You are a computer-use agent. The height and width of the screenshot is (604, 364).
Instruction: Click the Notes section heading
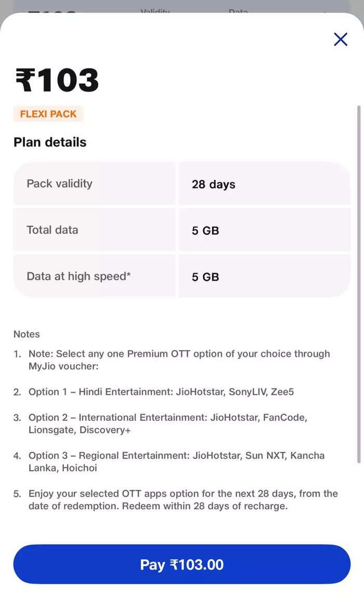point(27,334)
